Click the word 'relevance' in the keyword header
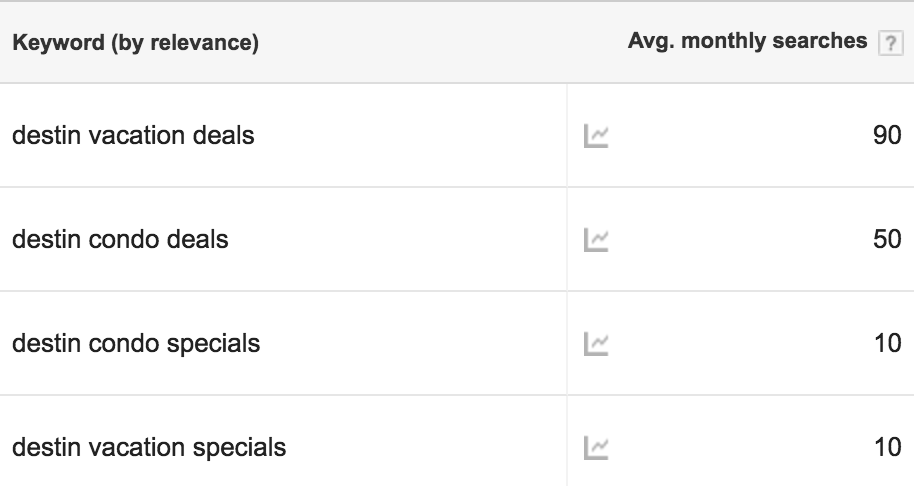The width and height of the screenshot is (914, 486). coord(201,43)
